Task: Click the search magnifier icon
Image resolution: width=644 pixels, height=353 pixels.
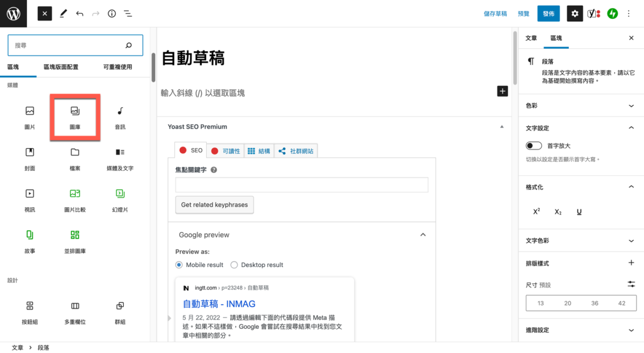Action: point(128,46)
